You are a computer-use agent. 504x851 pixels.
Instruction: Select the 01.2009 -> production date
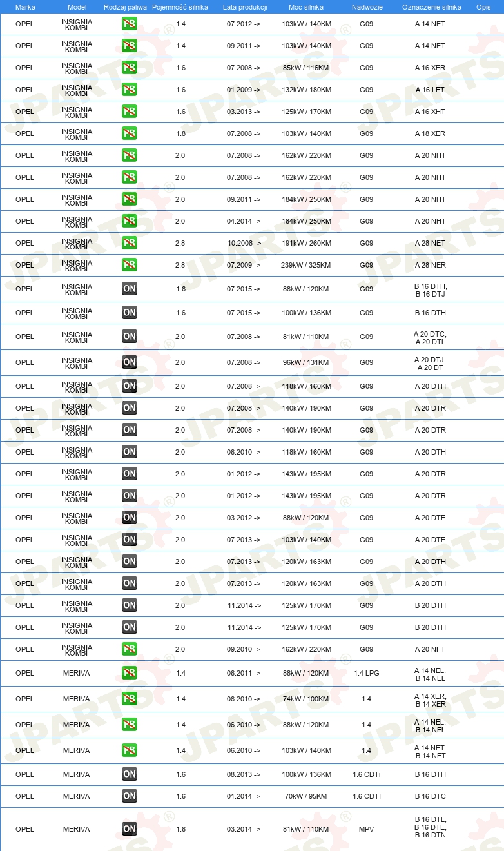pyautogui.click(x=244, y=90)
